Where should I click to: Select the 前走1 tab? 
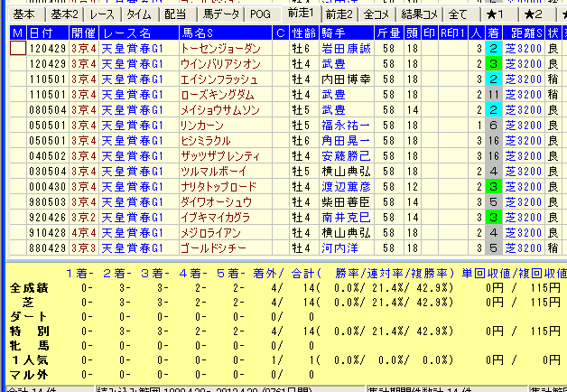click(301, 13)
